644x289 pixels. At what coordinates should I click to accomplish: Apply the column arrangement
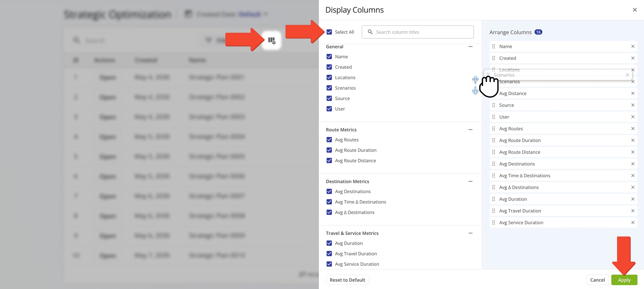coord(624,280)
